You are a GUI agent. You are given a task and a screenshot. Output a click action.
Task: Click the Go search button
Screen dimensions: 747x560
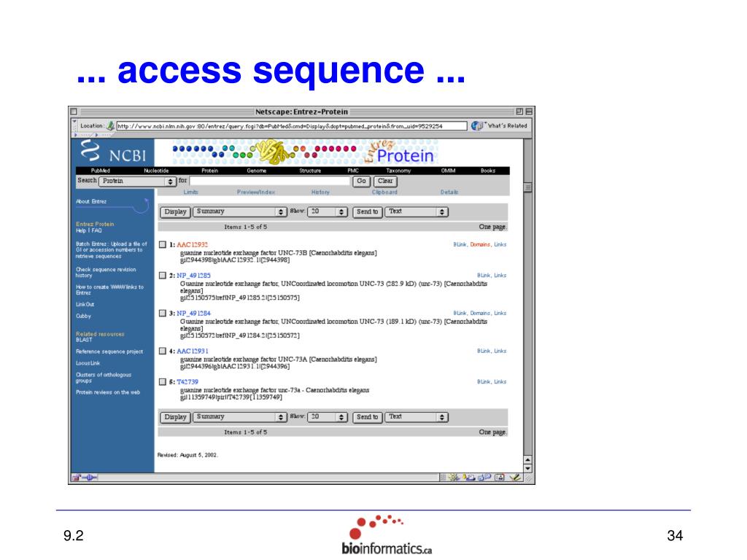pos(362,182)
